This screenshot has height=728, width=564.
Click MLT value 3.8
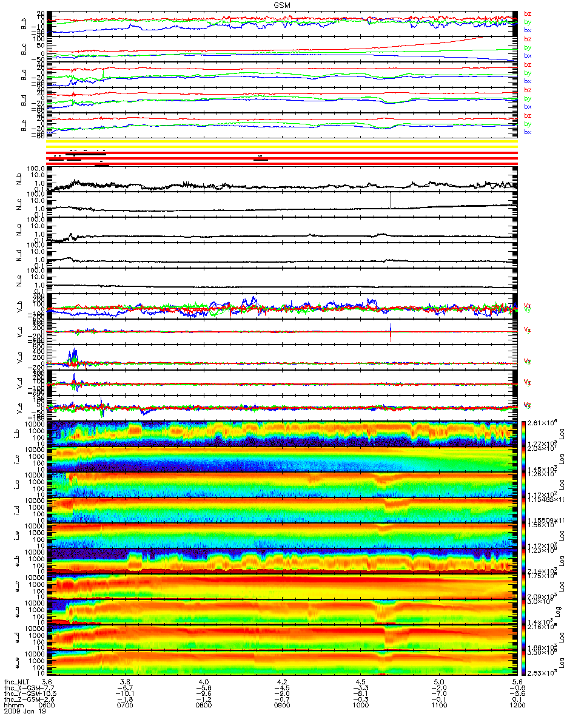(125, 681)
